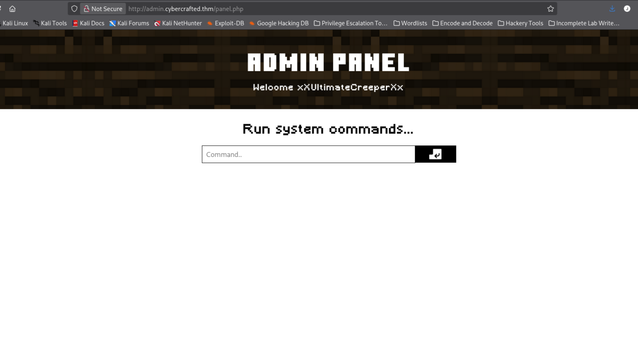Open the profile account icon
The height and width of the screenshot is (364, 638).
click(627, 9)
